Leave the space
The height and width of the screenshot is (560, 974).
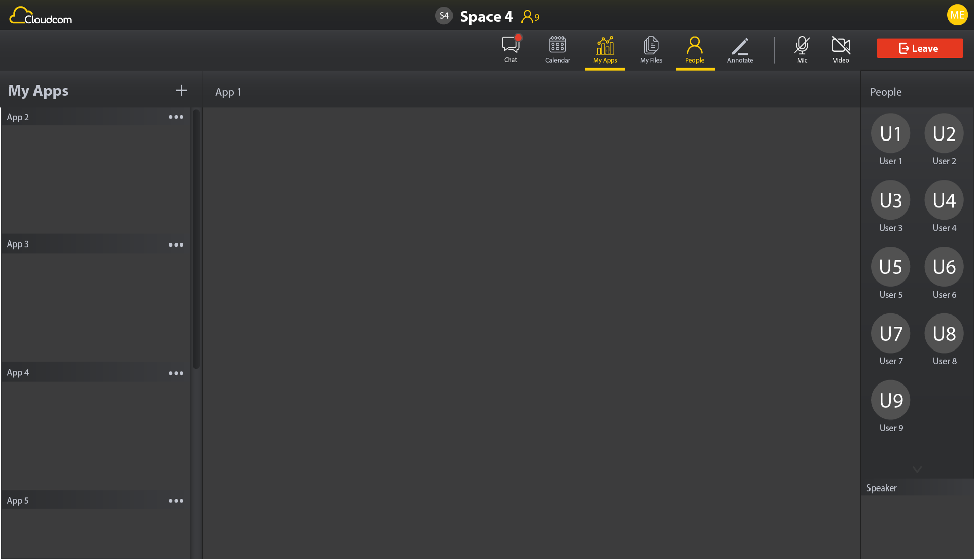[x=919, y=48]
